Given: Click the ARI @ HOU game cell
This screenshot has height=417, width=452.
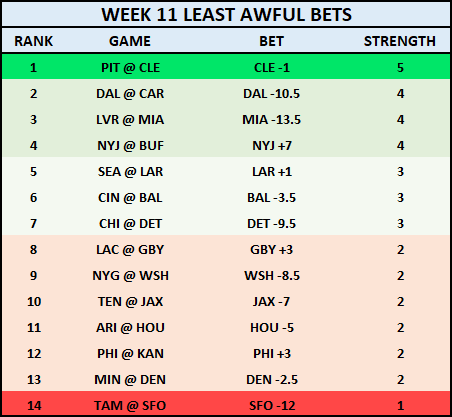Looking at the screenshot, I should tap(130, 328).
